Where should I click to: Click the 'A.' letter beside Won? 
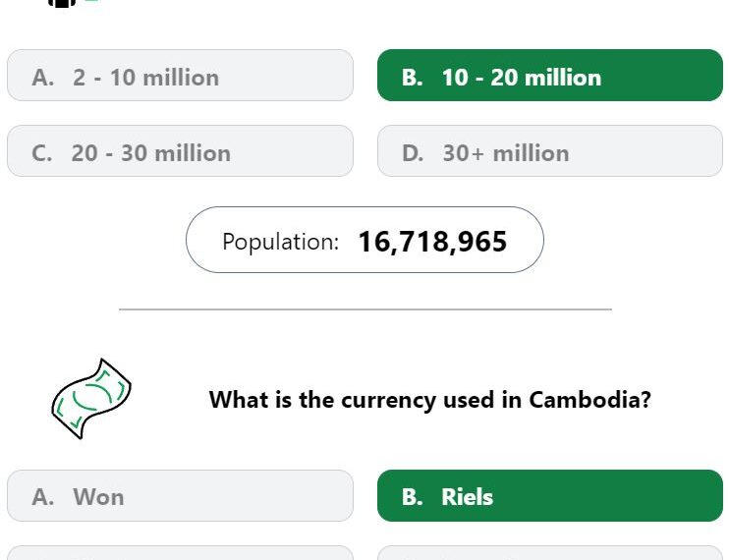click(43, 496)
